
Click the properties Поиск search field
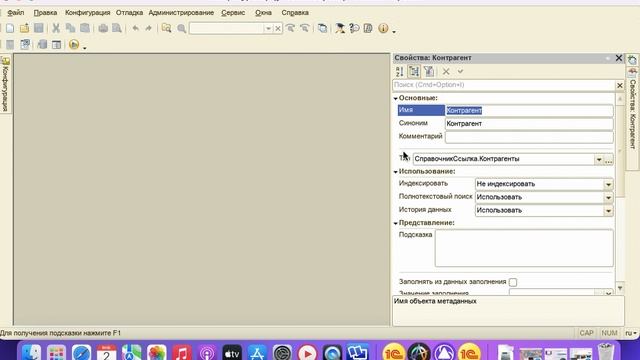coord(504,85)
